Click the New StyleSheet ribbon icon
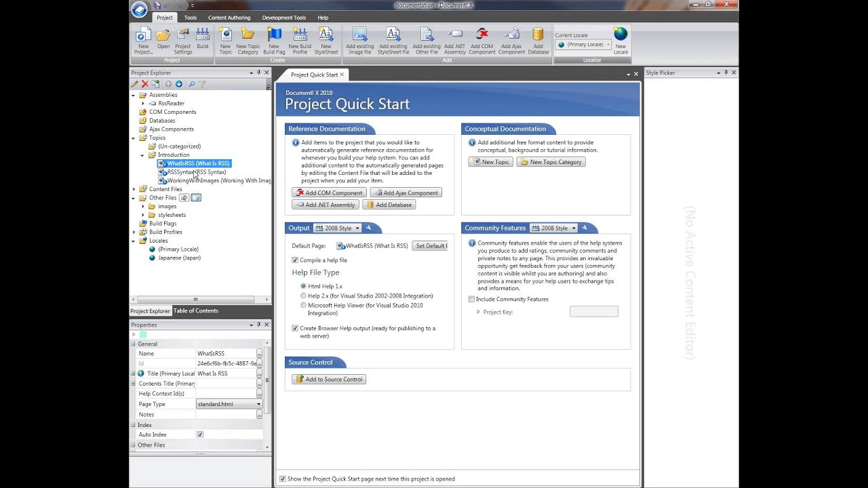Screen dimensions: 868x488 coord(326,41)
